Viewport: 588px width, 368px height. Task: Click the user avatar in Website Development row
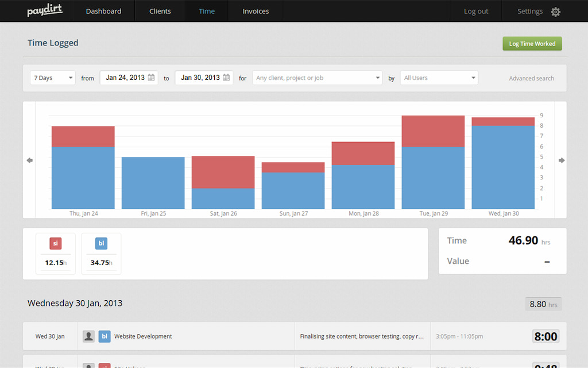pyautogui.click(x=88, y=336)
